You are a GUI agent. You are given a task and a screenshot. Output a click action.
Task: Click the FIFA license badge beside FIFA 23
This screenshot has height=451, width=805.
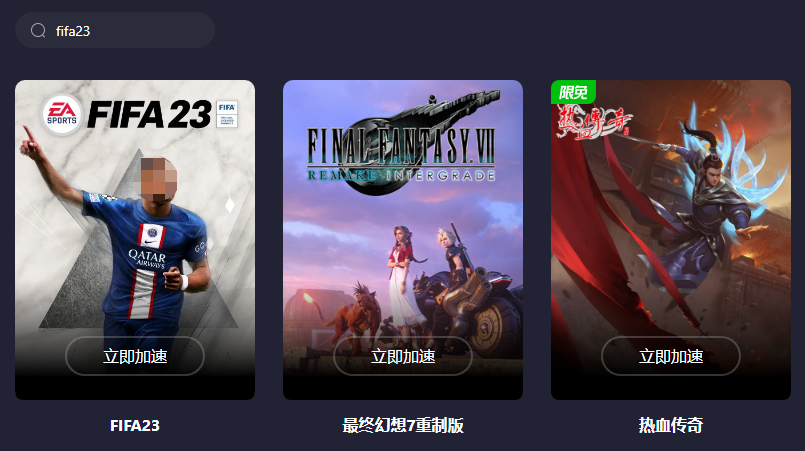pyautogui.click(x=227, y=114)
